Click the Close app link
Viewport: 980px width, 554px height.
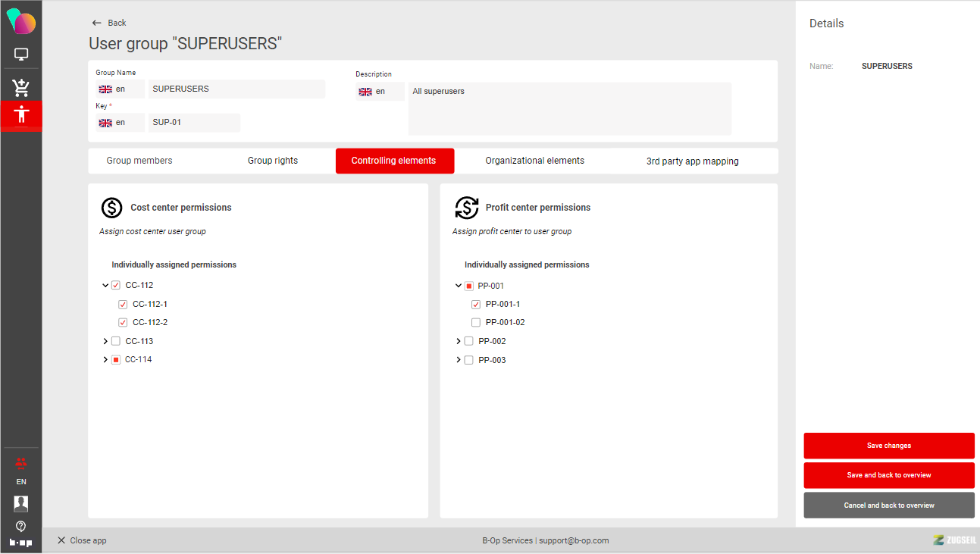click(82, 540)
